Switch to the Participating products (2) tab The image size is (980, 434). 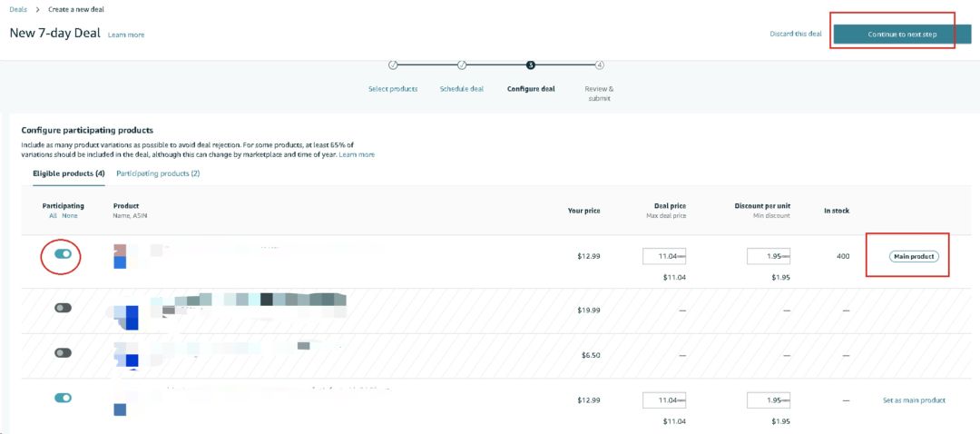point(158,173)
